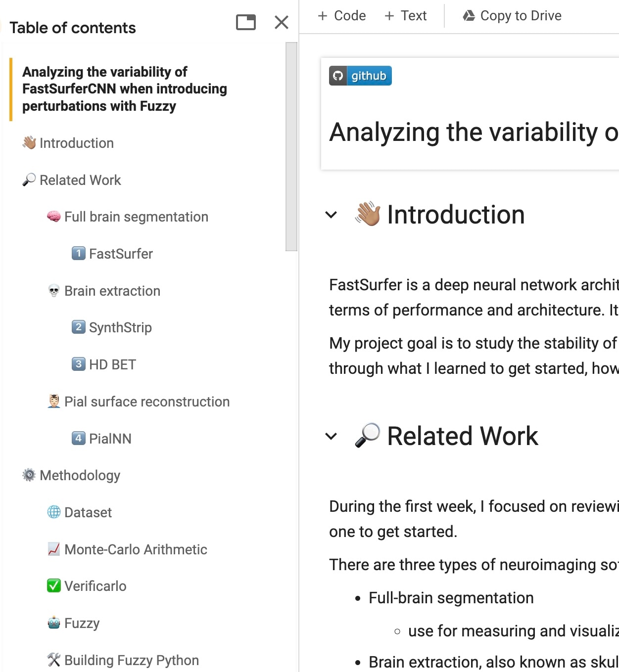The height and width of the screenshot is (672, 619).
Task: Navigate to Brain extraction section
Action: (x=112, y=291)
